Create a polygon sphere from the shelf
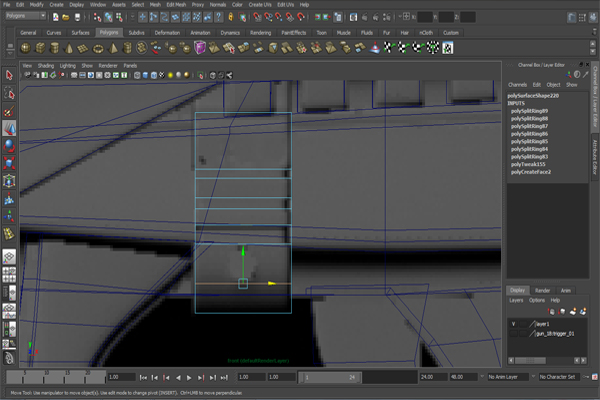Image resolution: width=600 pixels, height=400 pixels. [x=26, y=48]
